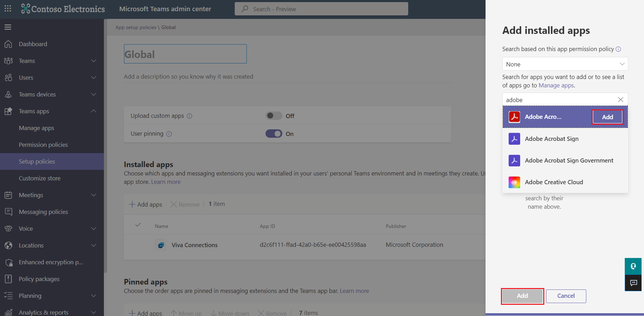Click Learn more under Installed apps
Image resolution: width=644 pixels, height=316 pixels.
click(166, 182)
